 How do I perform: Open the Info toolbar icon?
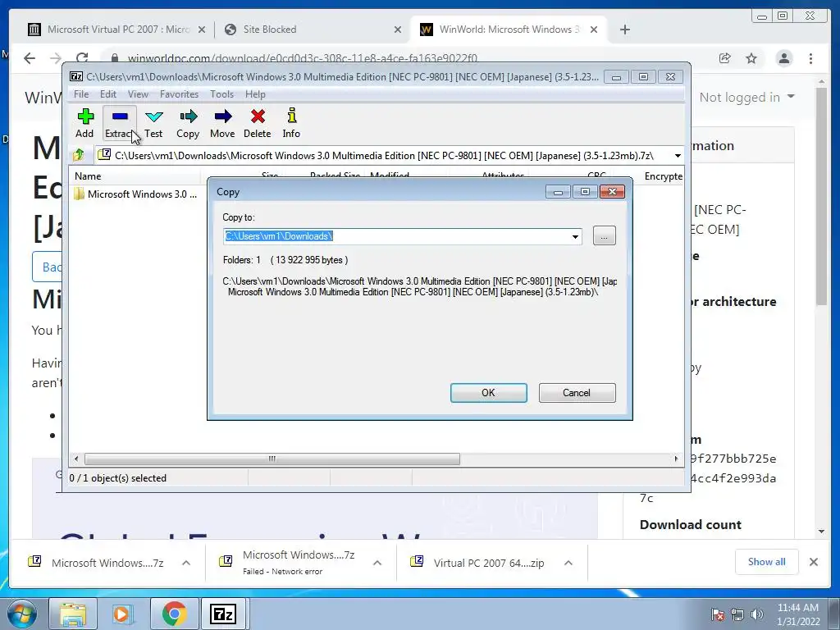coord(291,123)
